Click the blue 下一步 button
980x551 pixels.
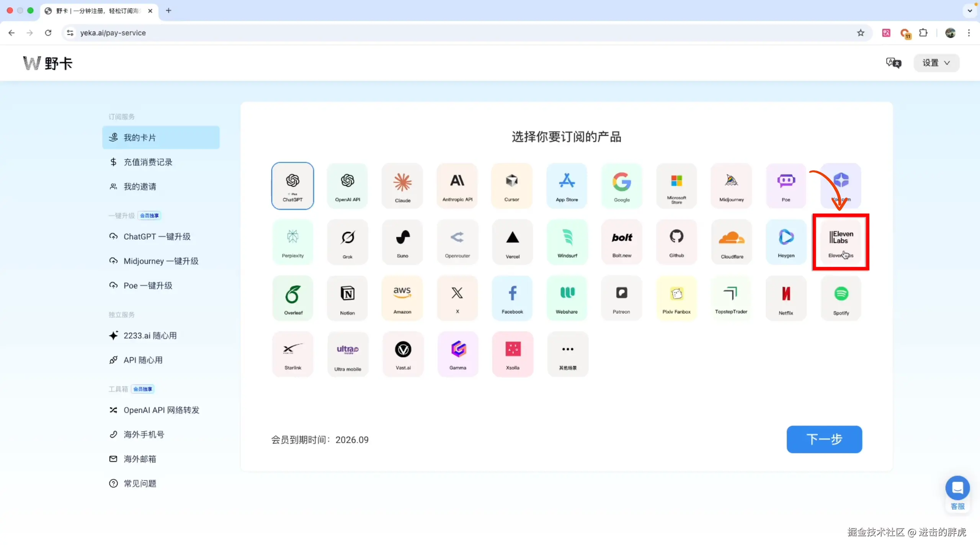(x=824, y=439)
